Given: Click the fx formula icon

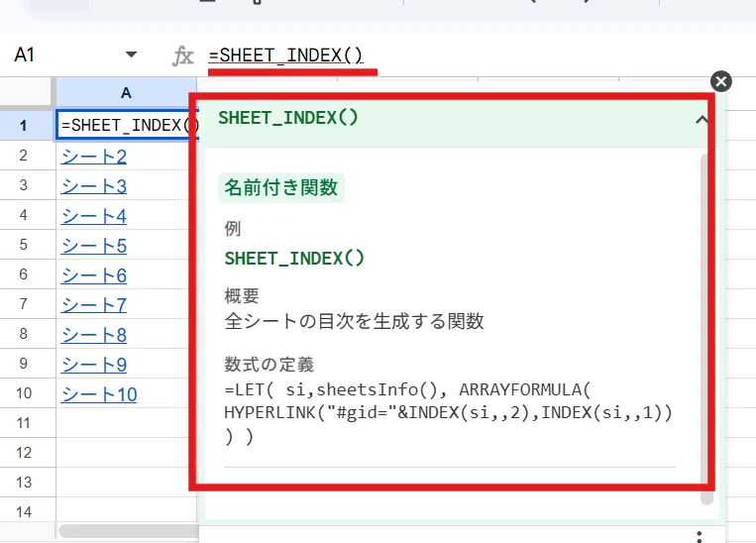Looking at the screenshot, I should (x=183, y=55).
